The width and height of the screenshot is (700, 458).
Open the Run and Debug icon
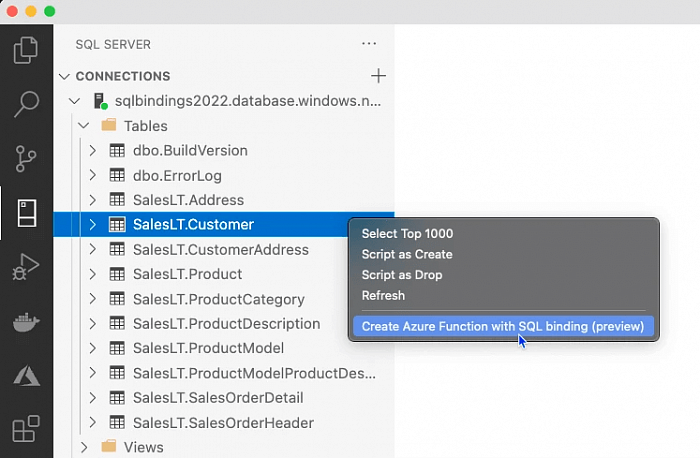tap(26, 267)
